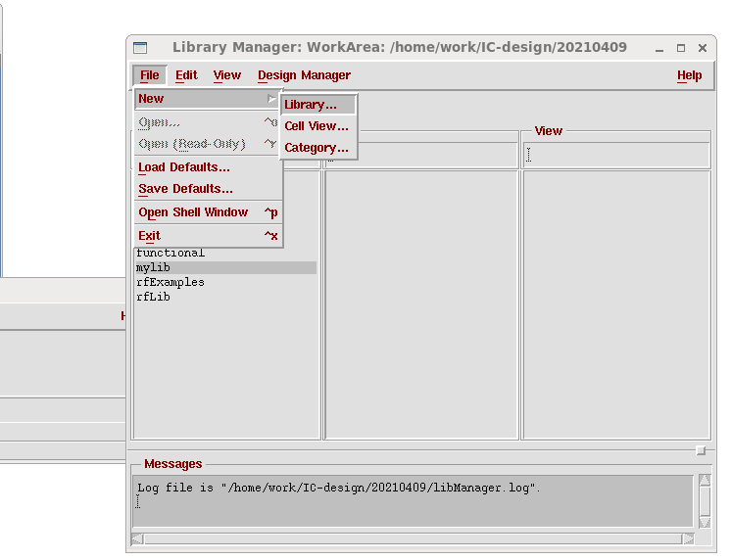Select the rfExamples library
Screen dimensions: 731x560
pyautogui.click(x=171, y=282)
